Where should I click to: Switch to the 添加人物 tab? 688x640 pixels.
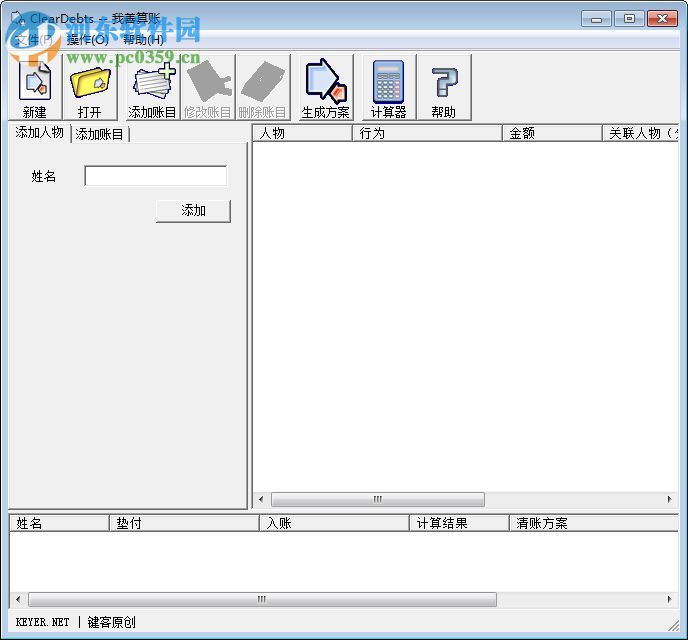39,132
